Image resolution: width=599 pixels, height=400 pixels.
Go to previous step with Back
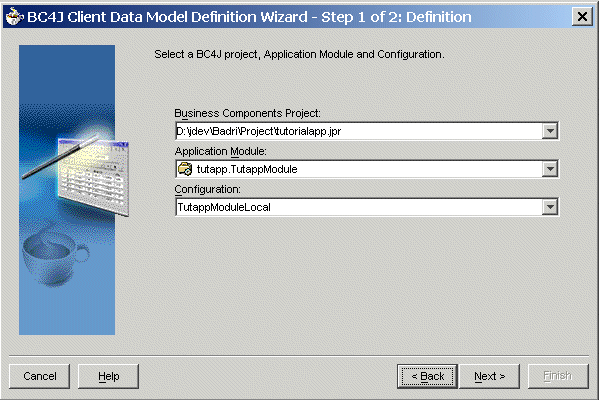pos(427,376)
